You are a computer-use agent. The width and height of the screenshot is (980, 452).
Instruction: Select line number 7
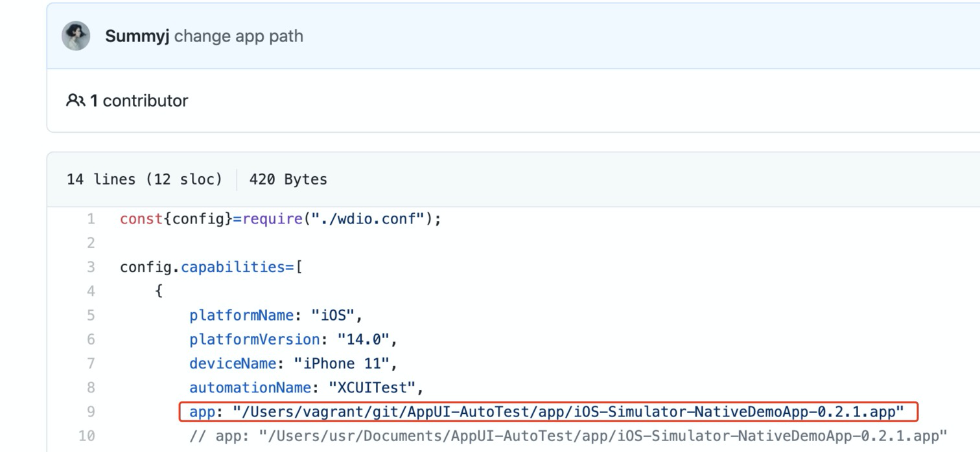tap(91, 363)
